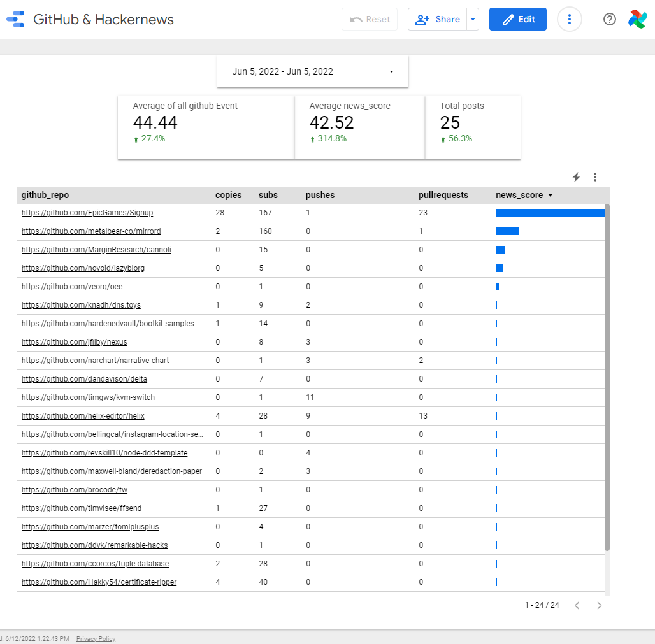This screenshot has width=655, height=644.
Task: Open the timgws/kvm-switch repo link
Action: (x=88, y=397)
